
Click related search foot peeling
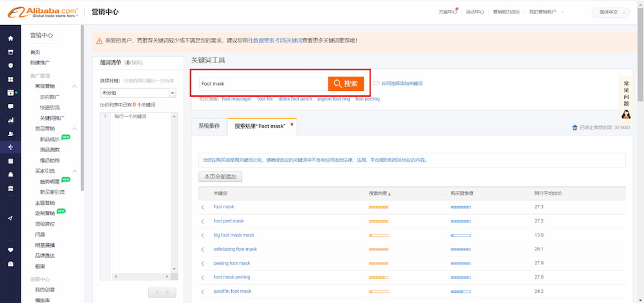[368, 99]
